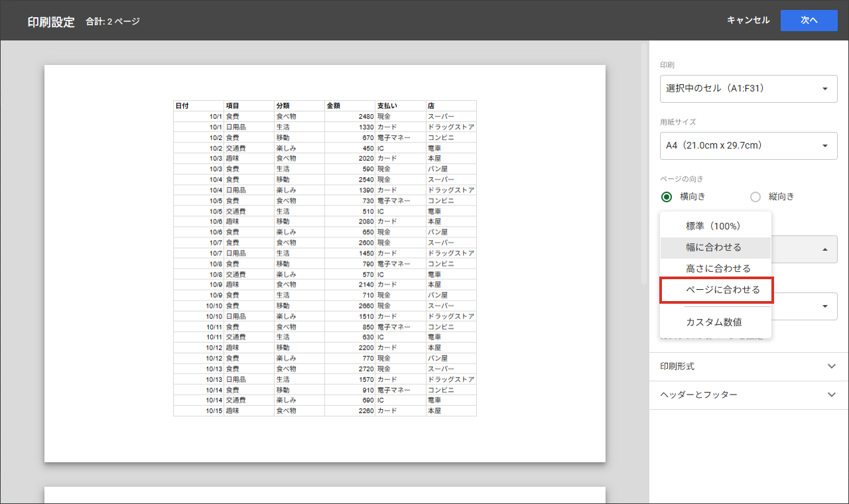Click the 2480 amount cell
The image size is (849, 504).
(x=350, y=116)
